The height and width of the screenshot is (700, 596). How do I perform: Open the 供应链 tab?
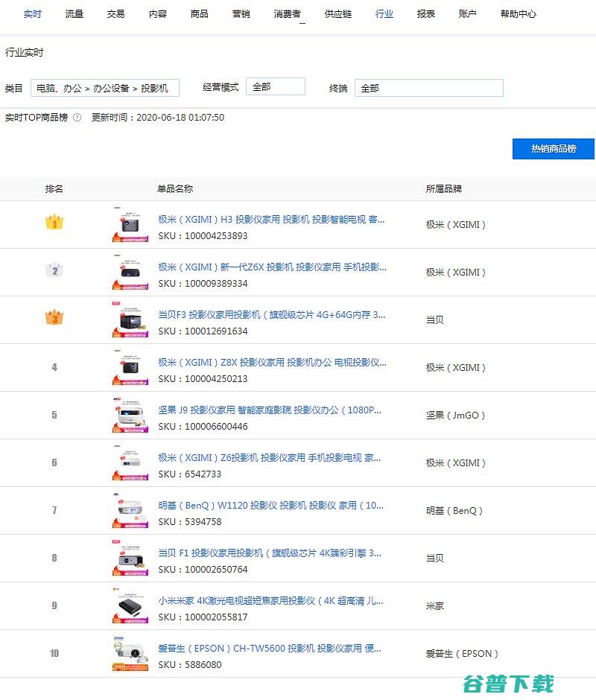[x=338, y=14]
